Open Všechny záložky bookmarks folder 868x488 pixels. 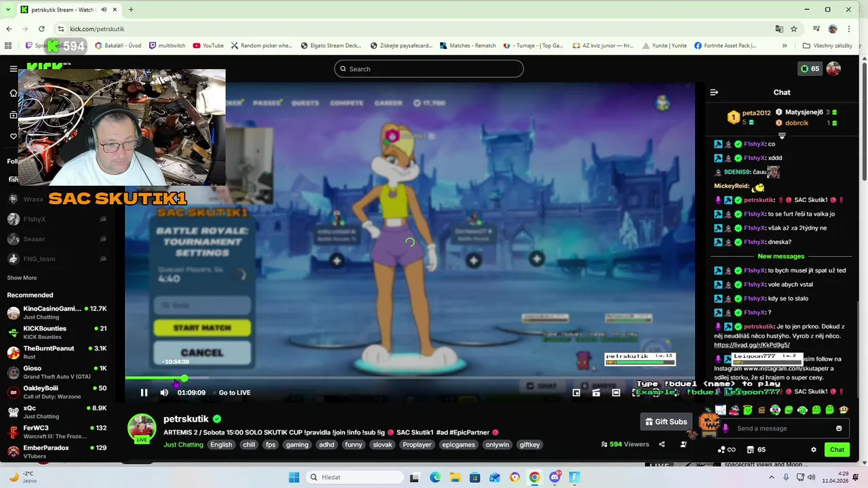(x=827, y=45)
